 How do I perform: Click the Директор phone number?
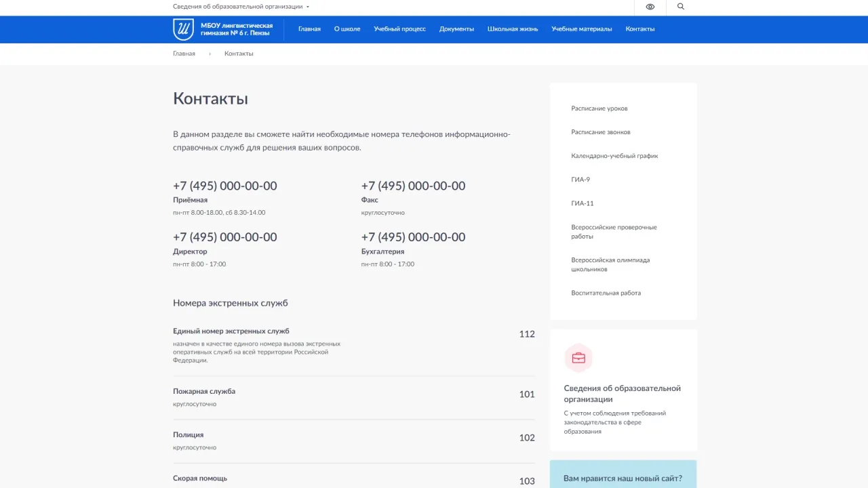pos(225,237)
